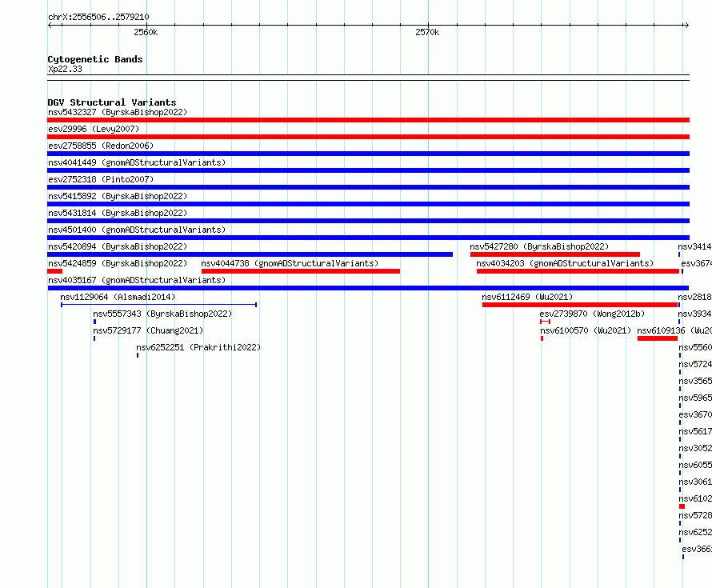Open the nsv6100570 (Wu2021) label
This screenshot has height=588, width=712.
pos(586,330)
